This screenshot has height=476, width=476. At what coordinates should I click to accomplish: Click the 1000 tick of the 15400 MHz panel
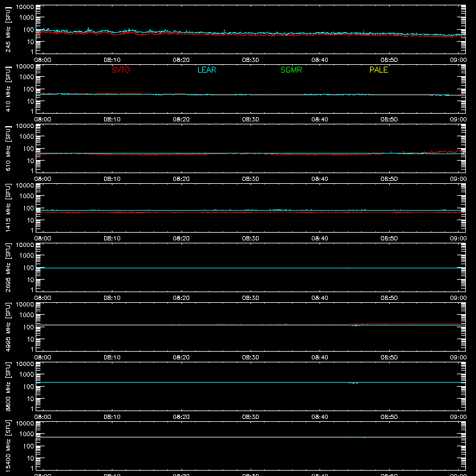pos(27,434)
